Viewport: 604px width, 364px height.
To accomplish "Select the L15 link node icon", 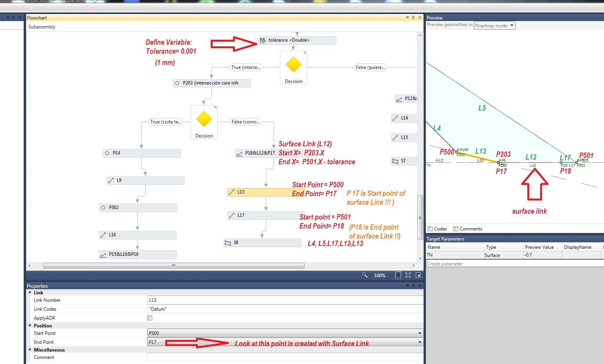I will pos(395,138).
